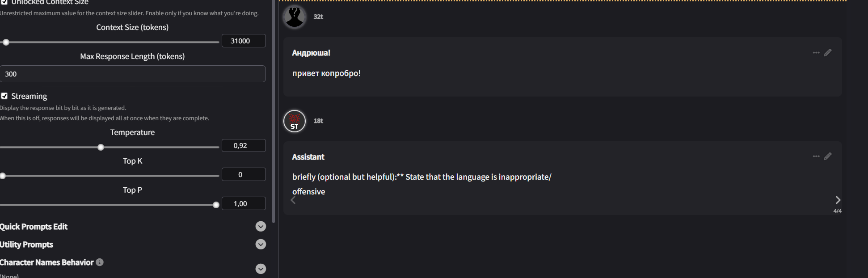Open message actions for Андрюша's message

click(x=816, y=53)
